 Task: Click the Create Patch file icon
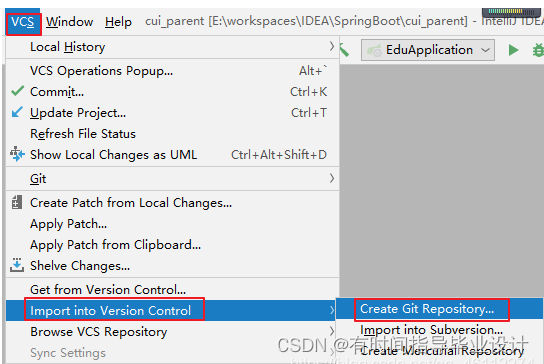pos(17,202)
